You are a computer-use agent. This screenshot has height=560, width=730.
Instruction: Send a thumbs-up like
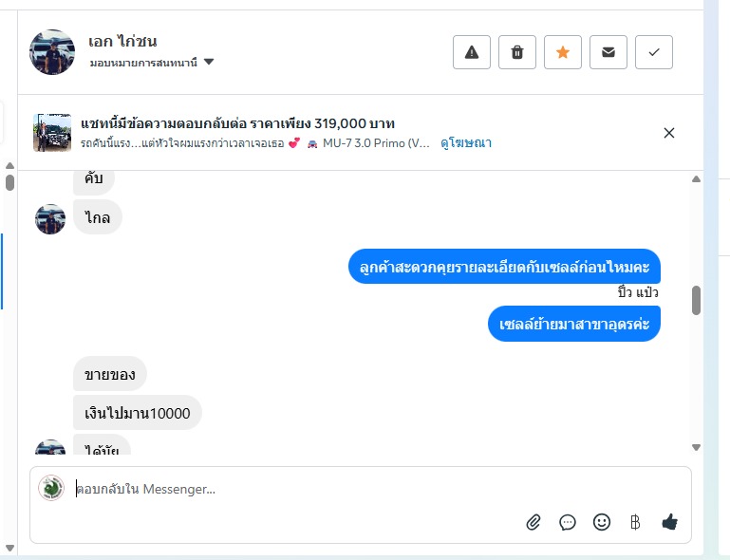coord(669,522)
